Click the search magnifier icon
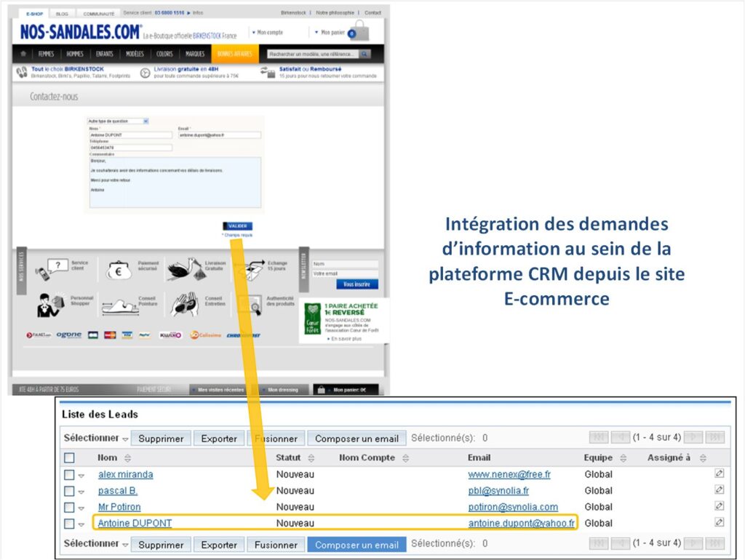 pos(364,55)
